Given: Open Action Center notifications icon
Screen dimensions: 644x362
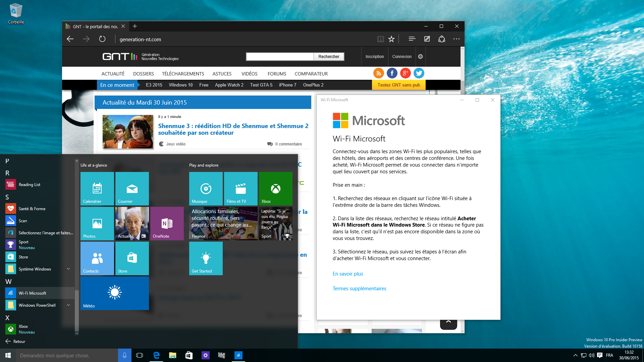Looking at the screenshot, I should click(x=600, y=355).
